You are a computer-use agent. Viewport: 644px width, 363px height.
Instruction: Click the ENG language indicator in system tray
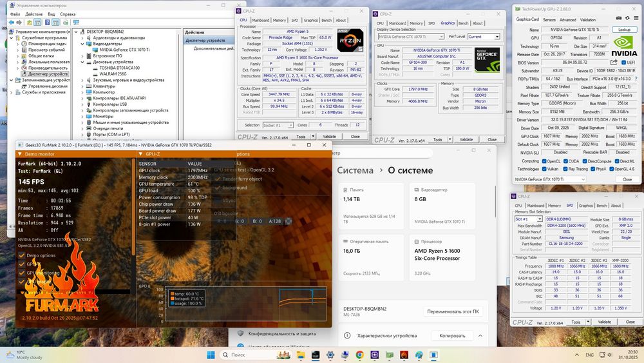[x=589, y=355]
